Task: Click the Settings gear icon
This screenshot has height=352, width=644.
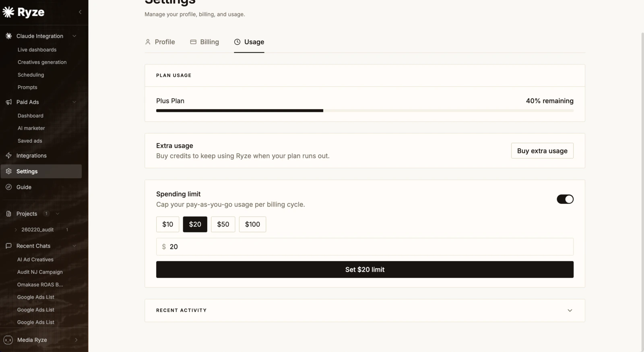Action: point(8,171)
